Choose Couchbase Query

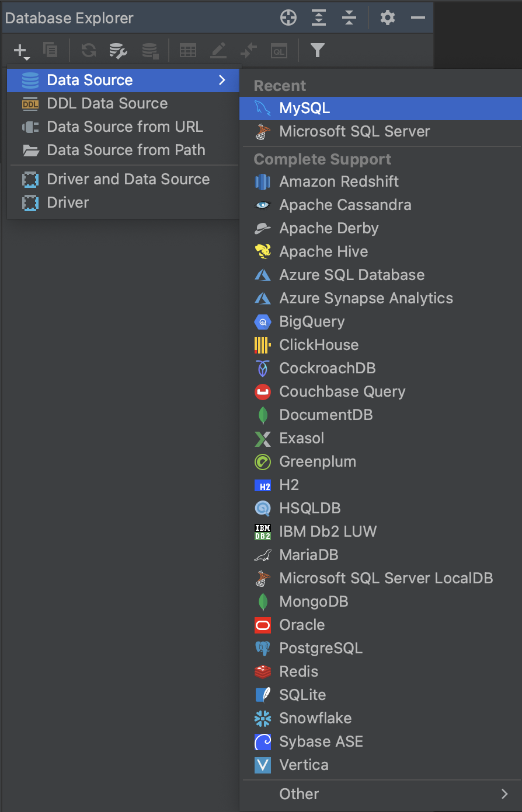pyautogui.click(x=381, y=391)
